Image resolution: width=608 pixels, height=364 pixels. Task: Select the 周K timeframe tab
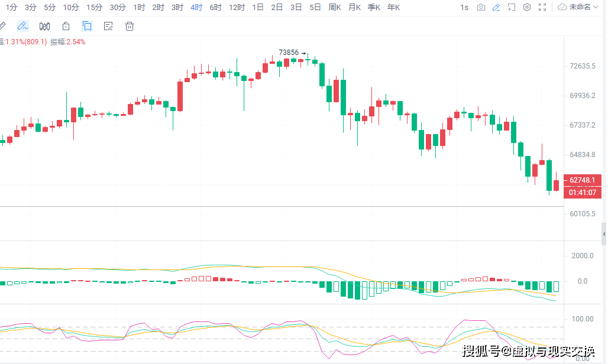pos(335,8)
